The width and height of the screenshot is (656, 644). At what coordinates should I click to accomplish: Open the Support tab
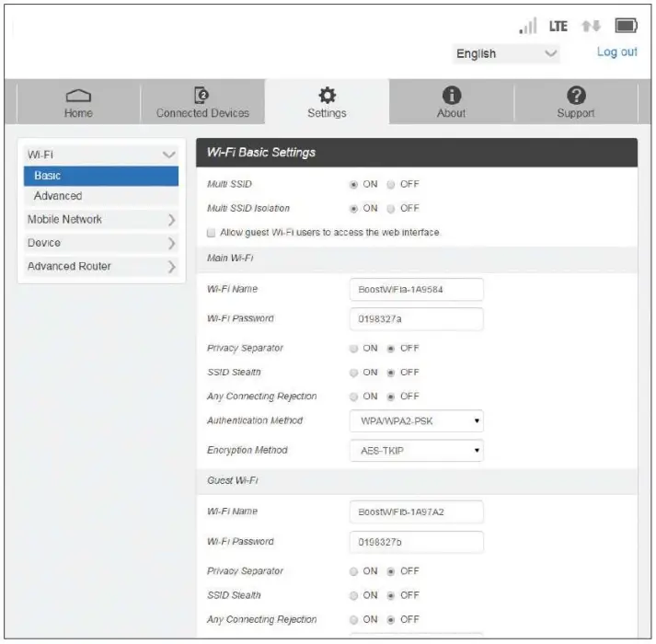[x=576, y=102]
